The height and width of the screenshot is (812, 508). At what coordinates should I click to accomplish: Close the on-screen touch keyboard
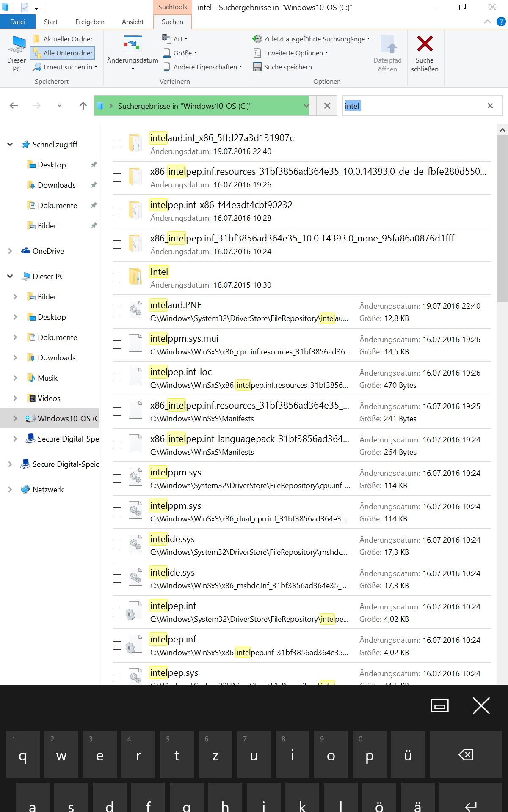pyautogui.click(x=481, y=705)
